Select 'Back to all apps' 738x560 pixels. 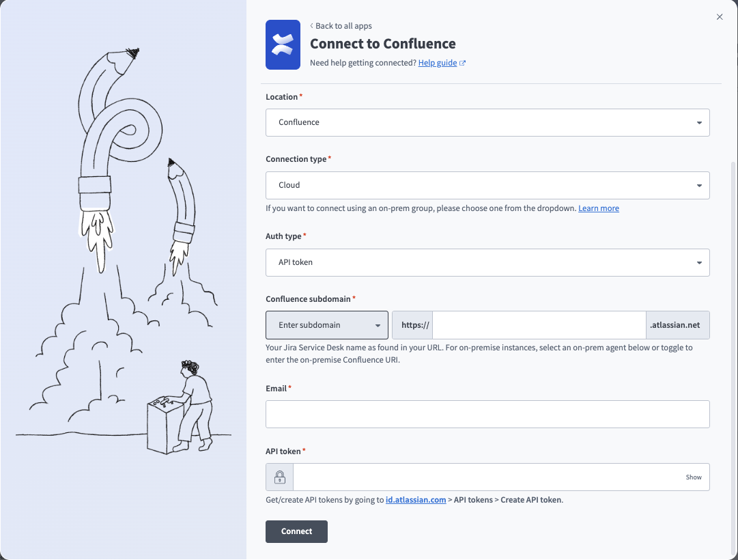pyautogui.click(x=343, y=26)
